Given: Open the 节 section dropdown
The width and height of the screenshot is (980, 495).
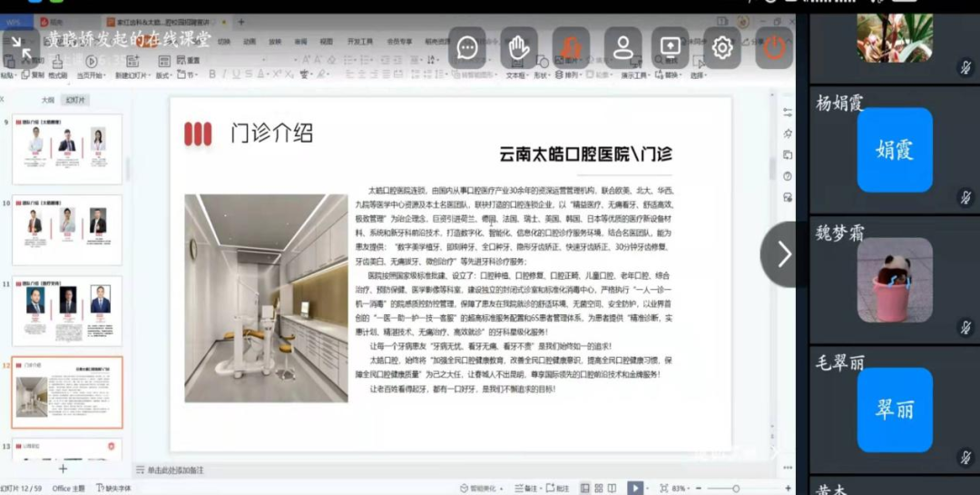Looking at the screenshot, I should tap(188, 75).
